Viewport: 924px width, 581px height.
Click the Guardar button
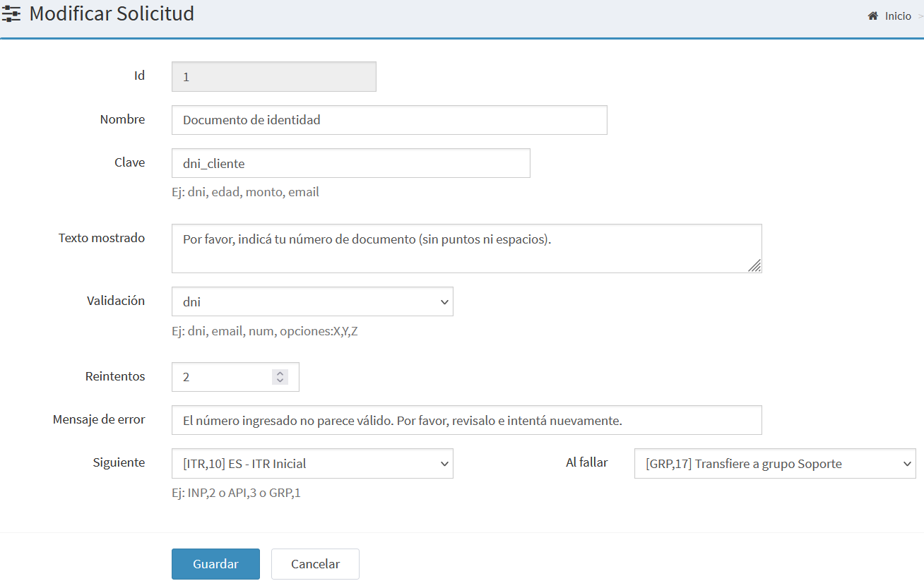tap(215, 564)
